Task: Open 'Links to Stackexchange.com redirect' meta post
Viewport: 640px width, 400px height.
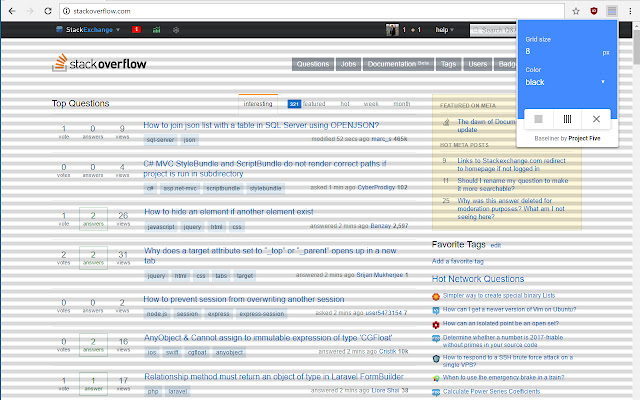Action: pos(511,164)
